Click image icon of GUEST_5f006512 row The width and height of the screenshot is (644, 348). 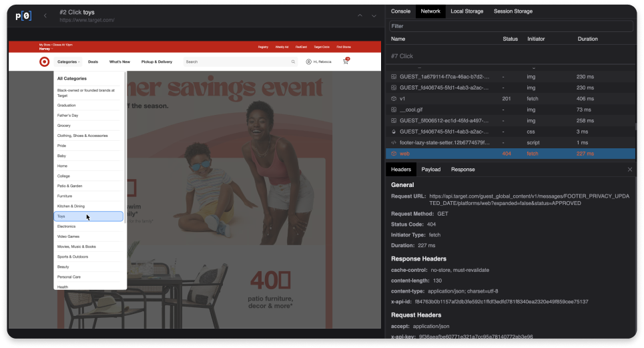[x=394, y=121]
